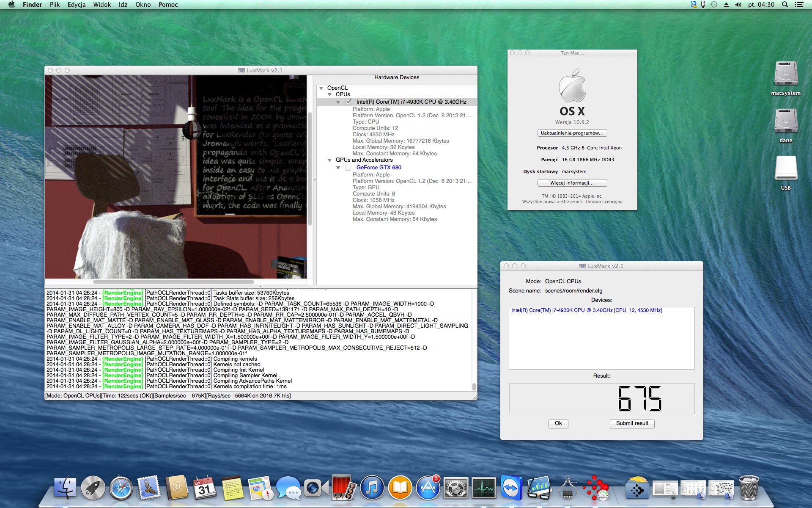This screenshot has height=508, width=812.
Task: Open System Preferences gear in Dock
Action: (x=456, y=488)
